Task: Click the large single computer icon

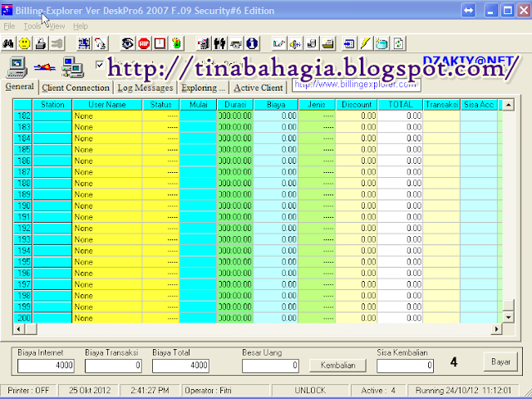Action: click(x=17, y=67)
